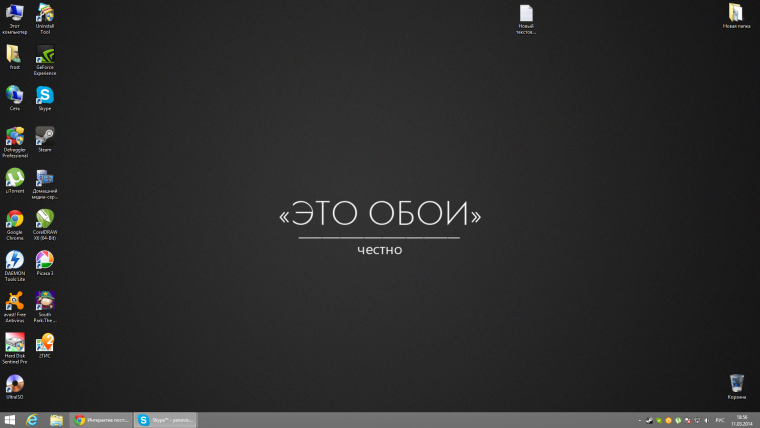This screenshot has height=428, width=760.
Task: Launch the 2ГИС desktop shortcut
Action: pos(45,346)
